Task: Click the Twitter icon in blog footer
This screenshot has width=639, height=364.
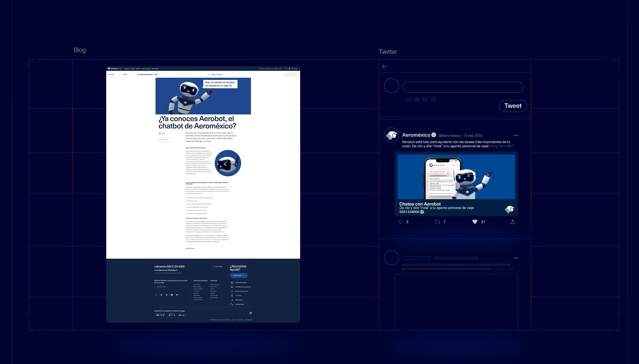Action: coord(161,295)
